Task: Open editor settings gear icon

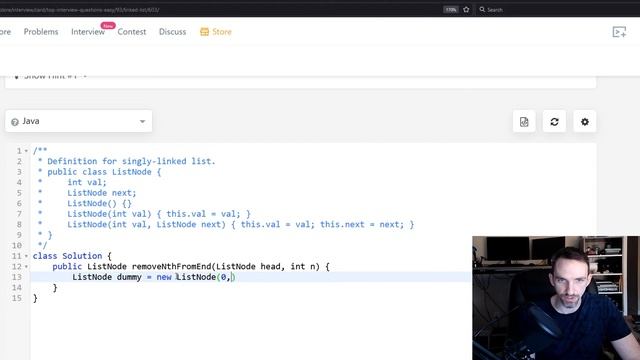Action: 585,122
